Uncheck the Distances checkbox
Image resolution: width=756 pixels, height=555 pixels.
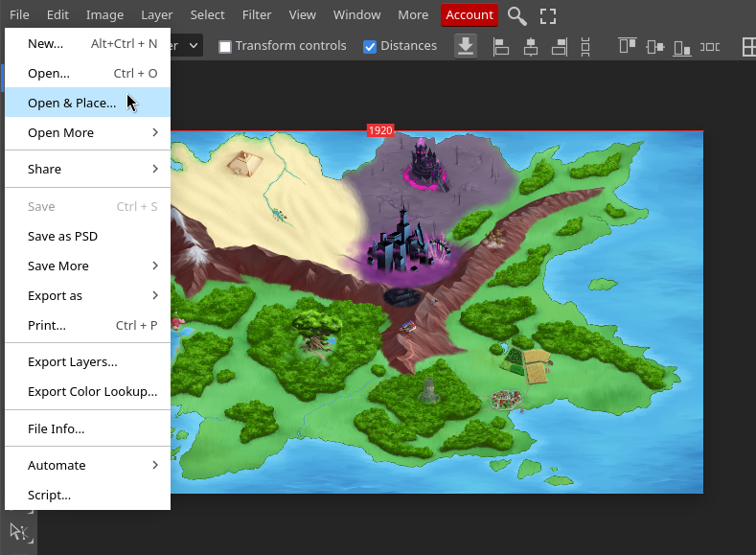pyautogui.click(x=370, y=46)
